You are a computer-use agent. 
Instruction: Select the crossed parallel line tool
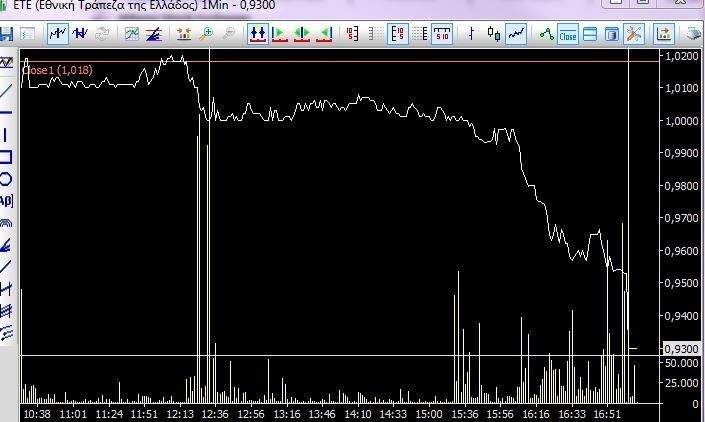[x=6, y=289]
